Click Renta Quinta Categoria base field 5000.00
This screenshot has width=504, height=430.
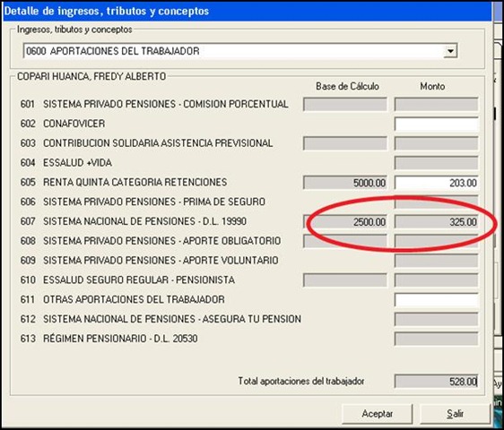click(345, 183)
